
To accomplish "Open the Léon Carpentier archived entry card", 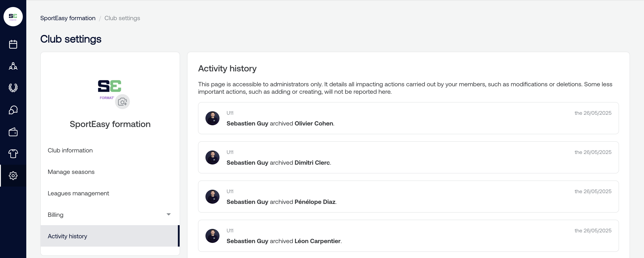I will pyautogui.click(x=408, y=236).
